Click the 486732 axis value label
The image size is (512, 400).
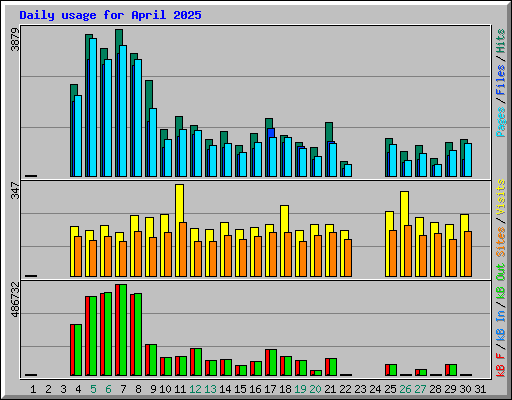click(x=15, y=299)
